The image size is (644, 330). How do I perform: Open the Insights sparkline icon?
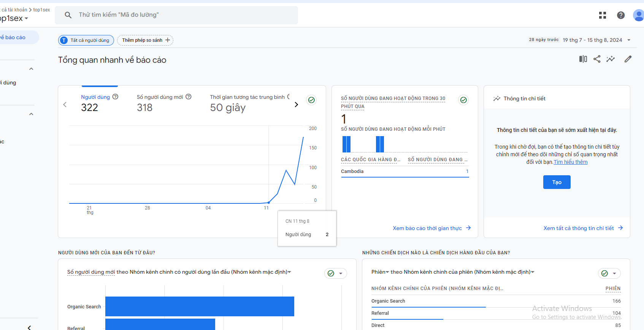point(611,59)
